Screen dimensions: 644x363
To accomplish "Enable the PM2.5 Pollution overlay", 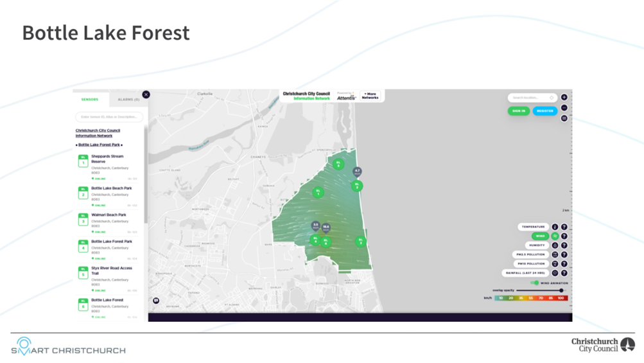I will point(532,254).
